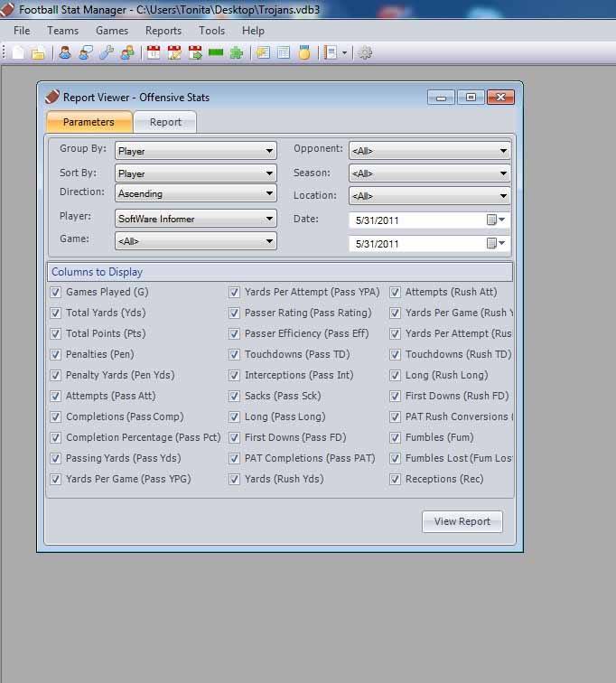
Task: Click the person with speech bubble icon
Action: coord(86,52)
